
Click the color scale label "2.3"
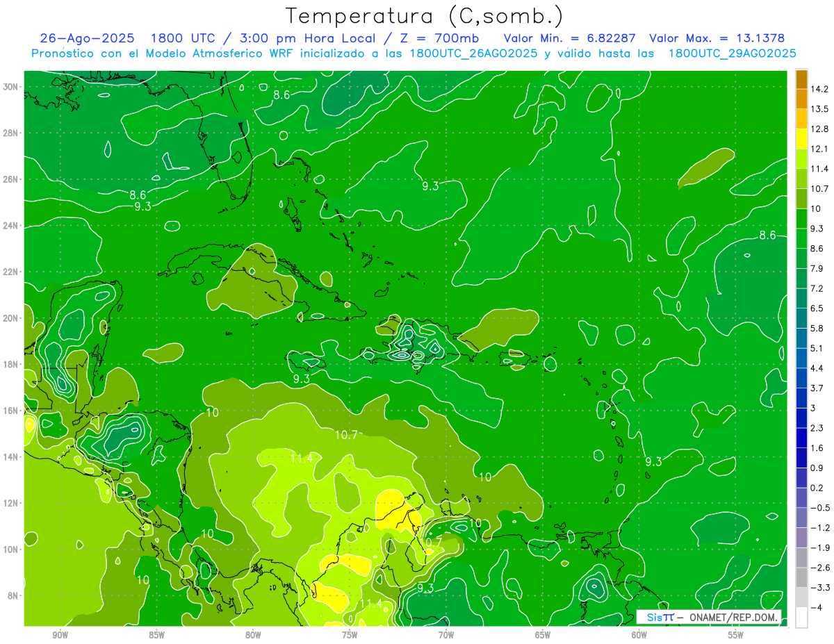817,428
